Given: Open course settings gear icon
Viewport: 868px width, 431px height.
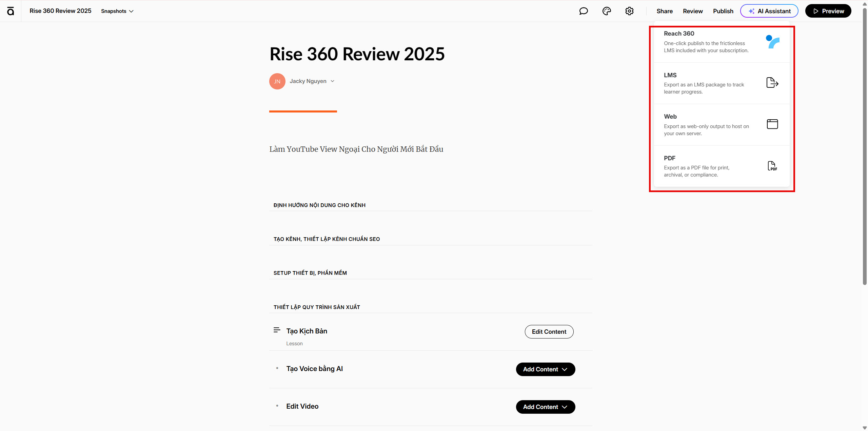Looking at the screenshot, I should (x=629, y=11).
